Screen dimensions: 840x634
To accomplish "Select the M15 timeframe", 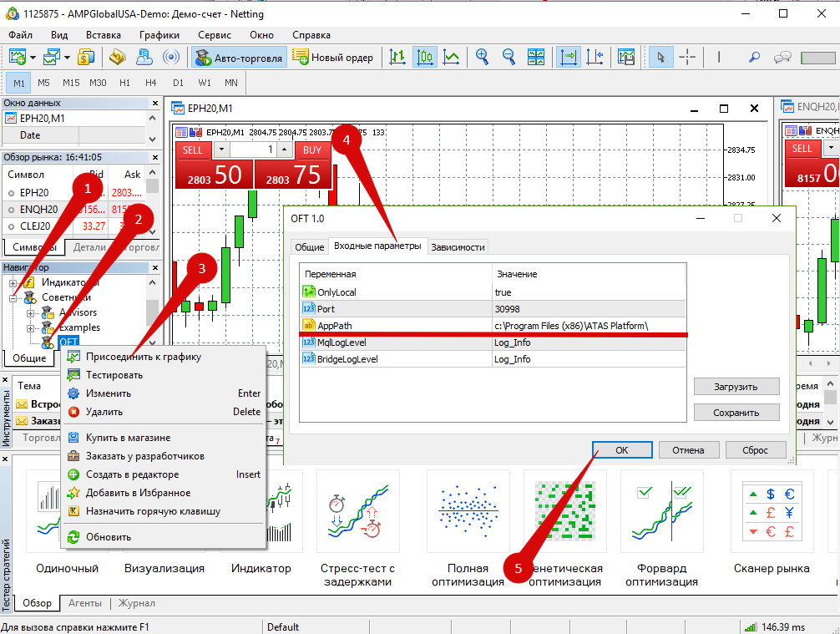I will coord(71,83).
